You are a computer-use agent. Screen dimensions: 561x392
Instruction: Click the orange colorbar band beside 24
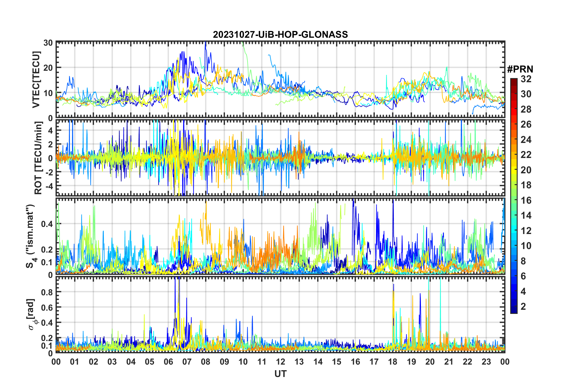point(514,139)
